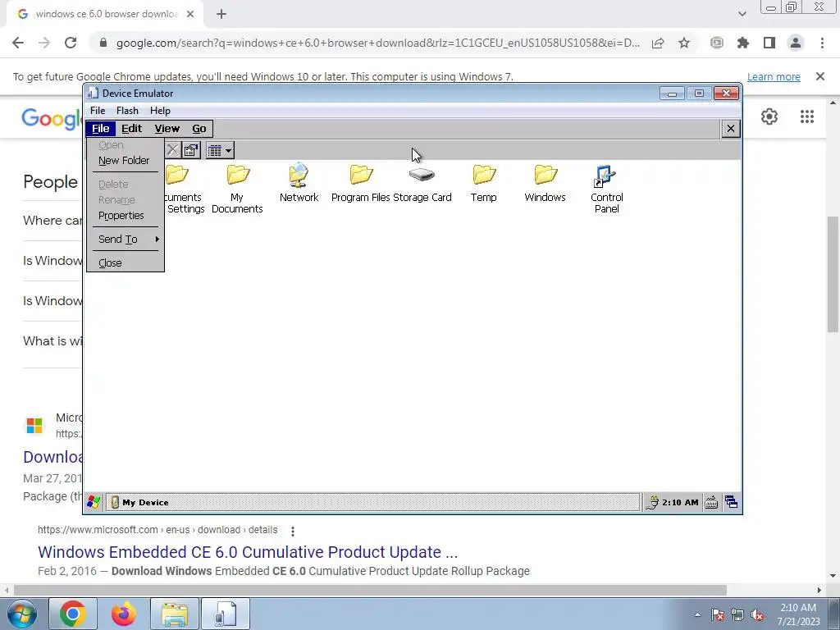The image size is (840, 630).
Task: Dismiss the Chrome update infobar
Action: (x=819, y=76)
